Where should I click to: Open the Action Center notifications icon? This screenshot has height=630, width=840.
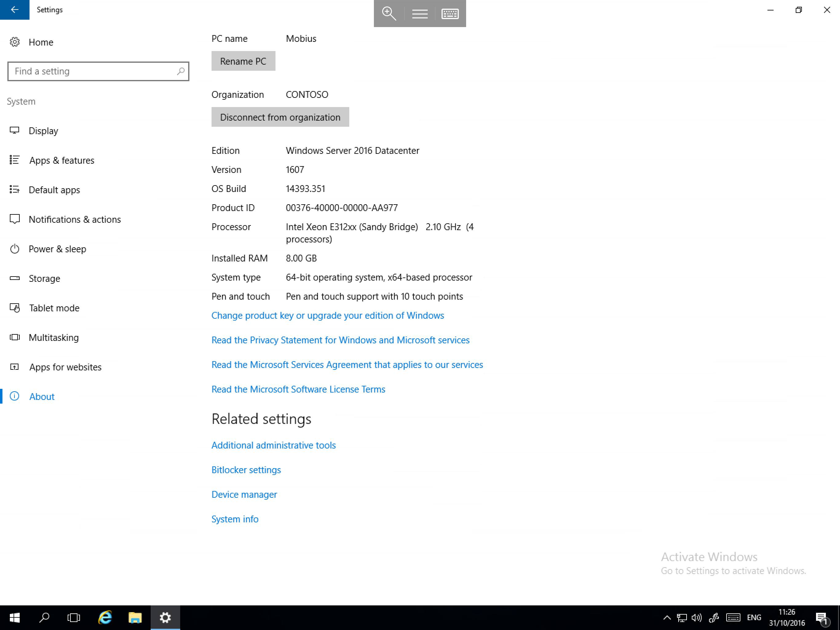click(x=822, y=618)
